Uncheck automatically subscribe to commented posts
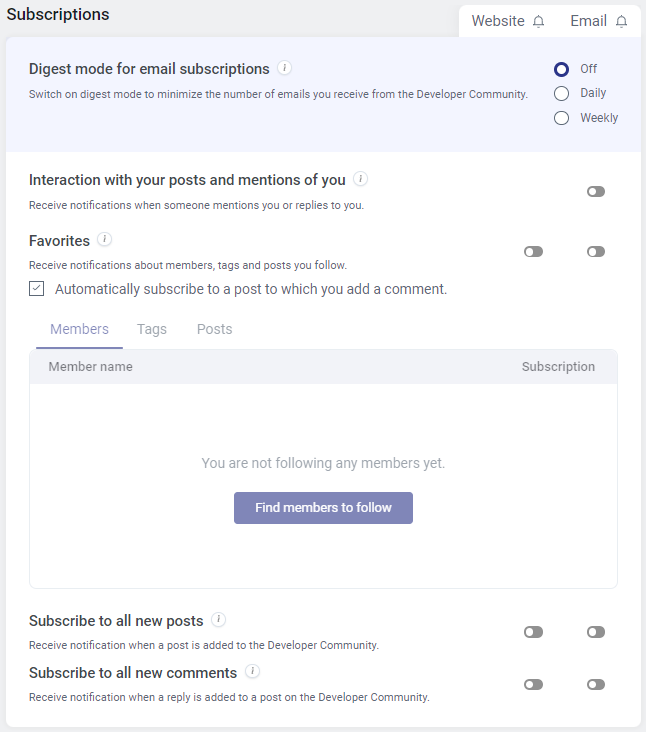The height and width of the screenshot is (732, 646). [x=36, y=289]
